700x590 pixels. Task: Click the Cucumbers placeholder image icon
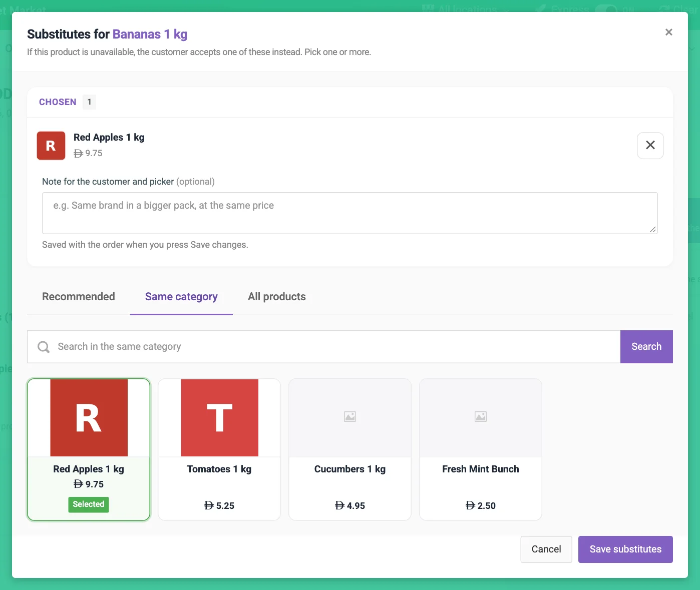coord(350,416)
